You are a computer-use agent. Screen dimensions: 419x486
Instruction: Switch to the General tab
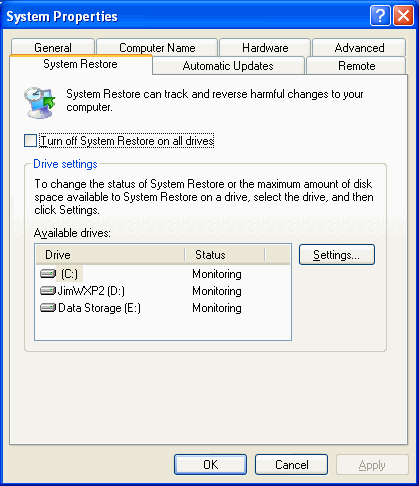click(53, 47)
